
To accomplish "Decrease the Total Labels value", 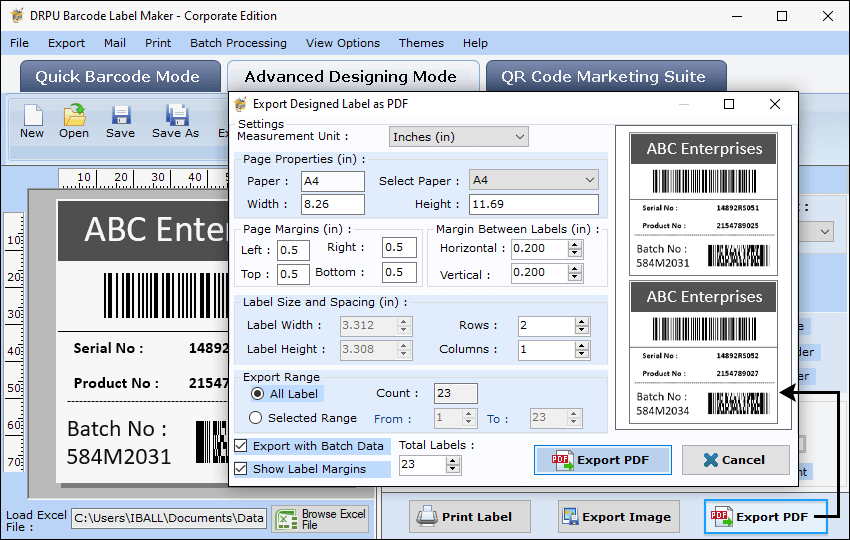I will pyautogui.click(x=453, y=470).
